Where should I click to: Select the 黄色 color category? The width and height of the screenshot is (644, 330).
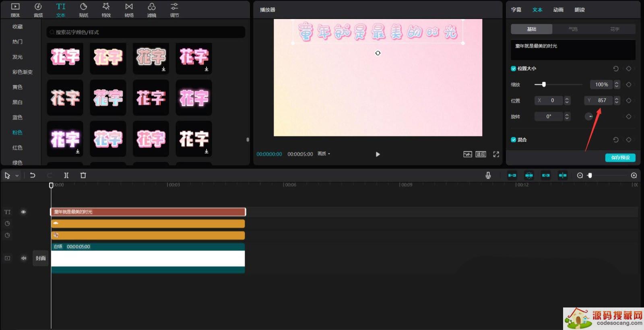(x=17, y=87)
